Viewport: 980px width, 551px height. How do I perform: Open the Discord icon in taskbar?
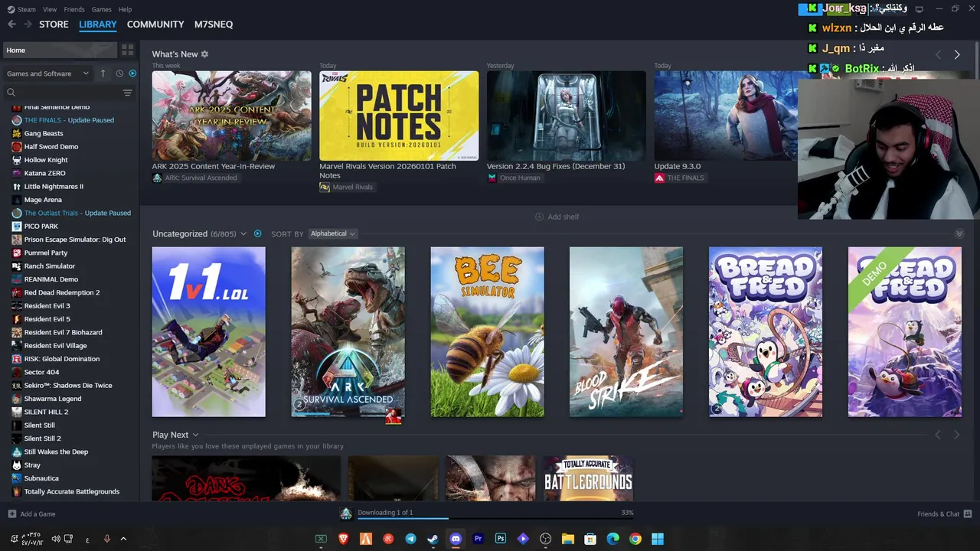456,539
